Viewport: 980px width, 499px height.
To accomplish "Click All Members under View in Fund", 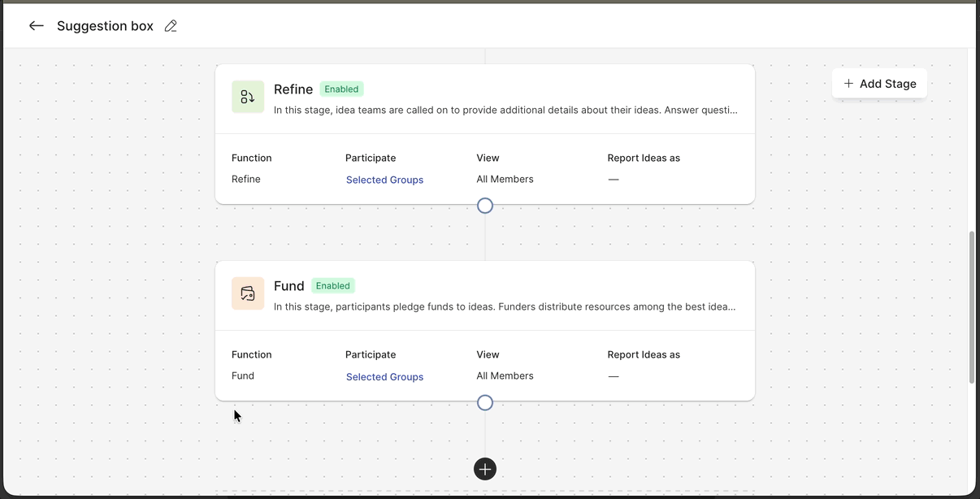I will [x=505, y=375].
